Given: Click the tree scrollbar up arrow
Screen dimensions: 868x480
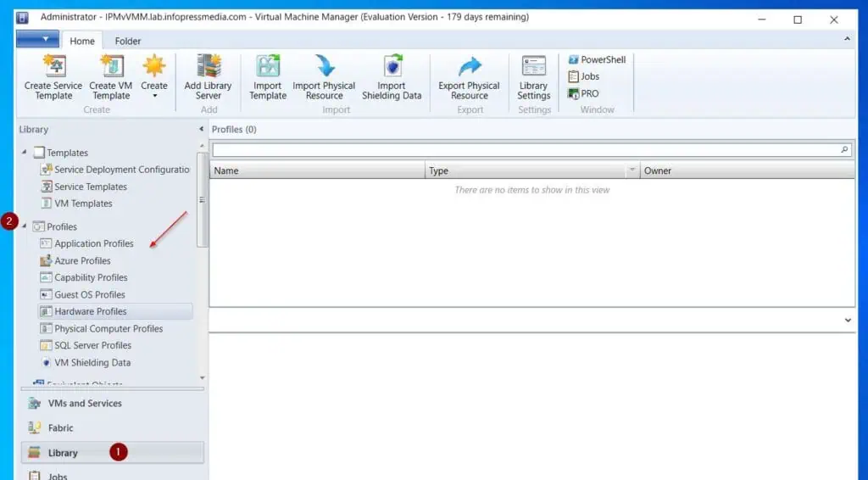Looking at the screenshot, I should pos(202,146).
